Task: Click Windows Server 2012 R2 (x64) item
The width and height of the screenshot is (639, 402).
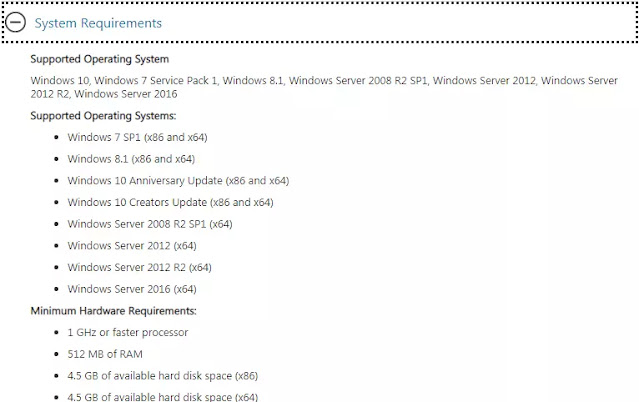Action: [139, 267]
